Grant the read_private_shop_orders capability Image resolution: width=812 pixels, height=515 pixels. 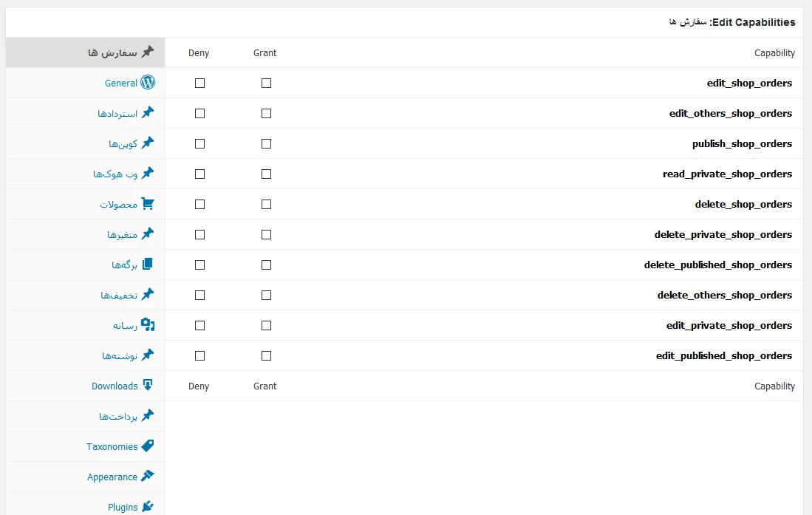click(266, 174)
